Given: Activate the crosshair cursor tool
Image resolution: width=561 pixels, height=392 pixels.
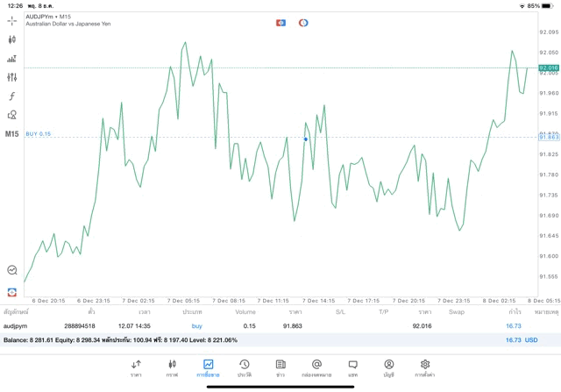Looking at the screenshot, I should tap(11, 21).
